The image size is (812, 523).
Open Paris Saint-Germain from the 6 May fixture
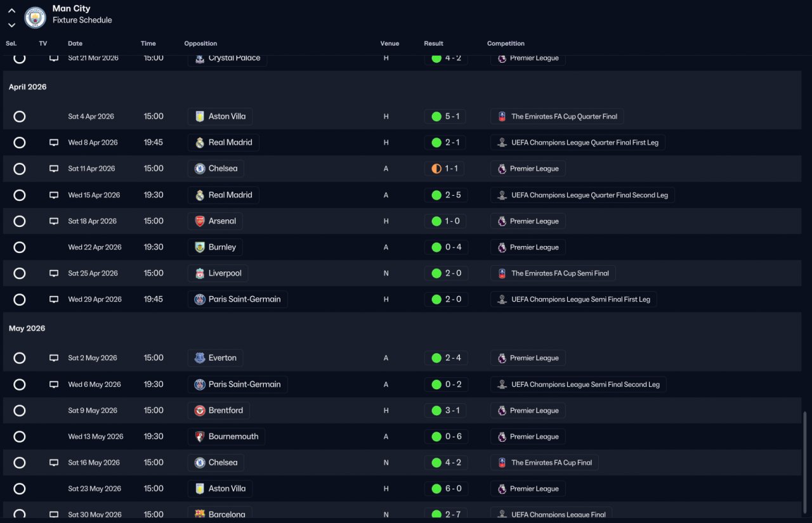click(238, 385)
